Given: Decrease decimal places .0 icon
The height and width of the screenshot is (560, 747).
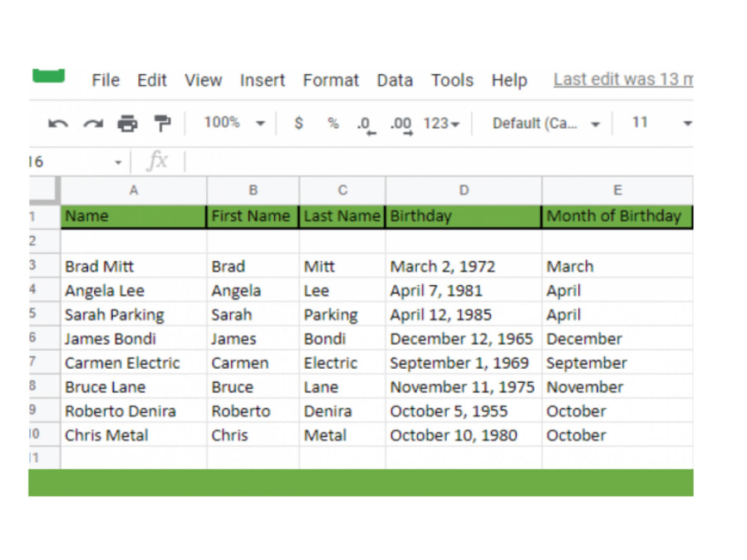Looking at the screenshot, I should [365, 125].
